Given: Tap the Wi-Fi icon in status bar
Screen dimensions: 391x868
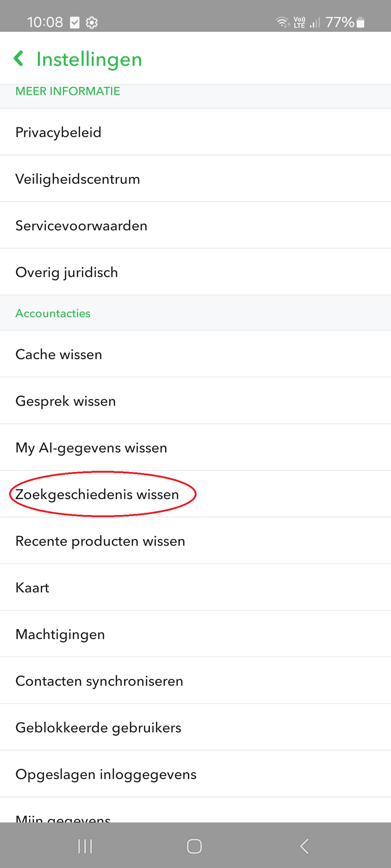Looking at the screenshot, I should click(x=282, y=22).
